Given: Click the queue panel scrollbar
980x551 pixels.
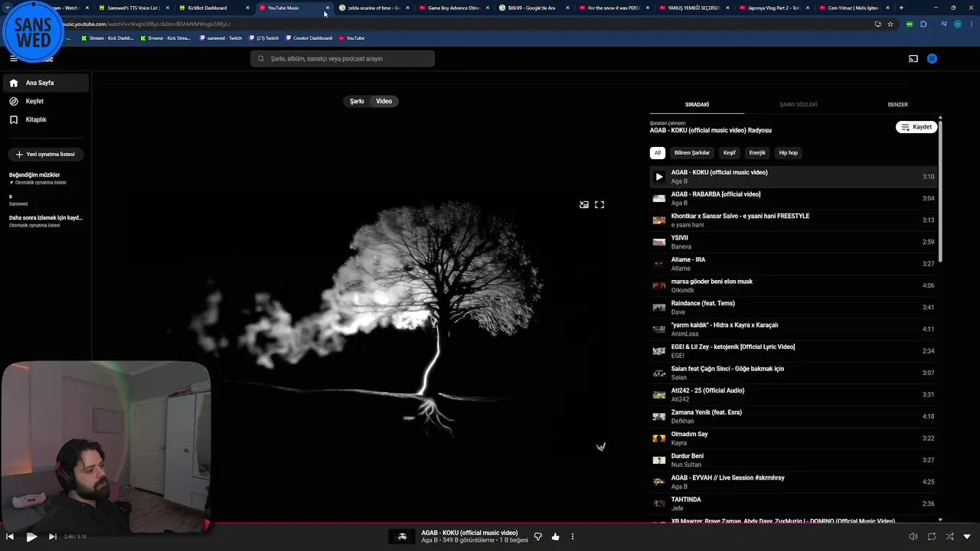Looking at the screenshot, I should click(x=940, y=190).
